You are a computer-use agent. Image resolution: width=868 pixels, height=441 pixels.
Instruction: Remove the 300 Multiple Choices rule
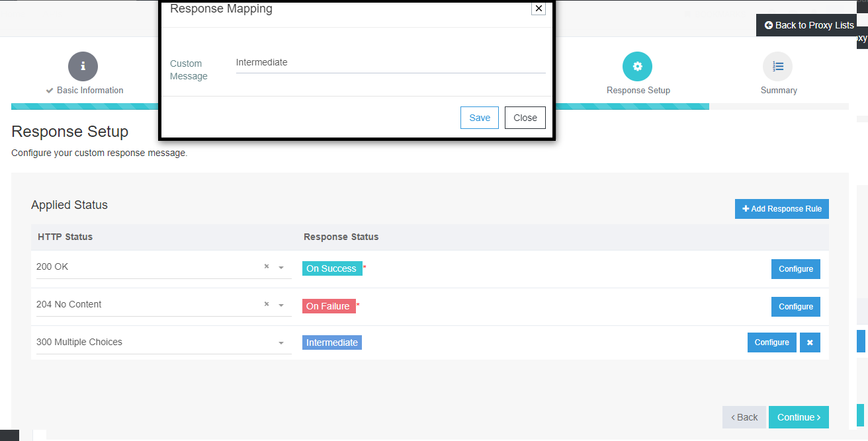click(810, 342)
